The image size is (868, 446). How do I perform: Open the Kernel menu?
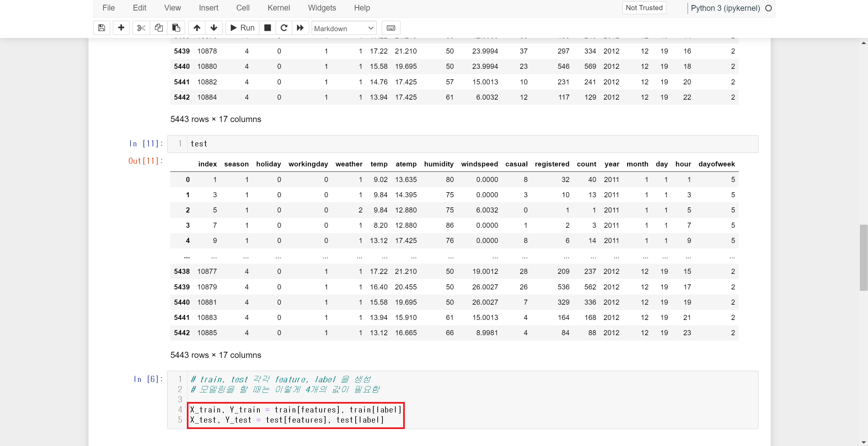(x=278, y=8)
